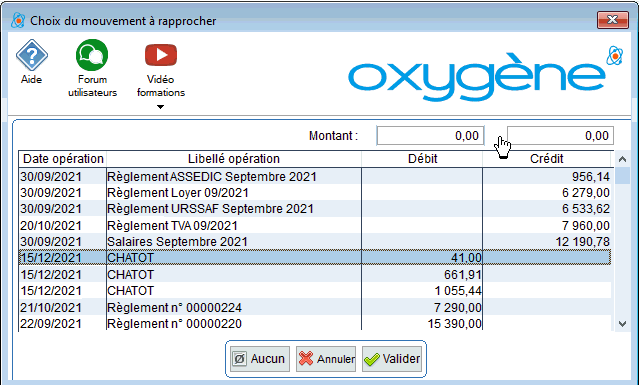This screenshot has width=640, height=385.
Task: Expand the Vidéo formations dropdown arrow
Action: 160,107
